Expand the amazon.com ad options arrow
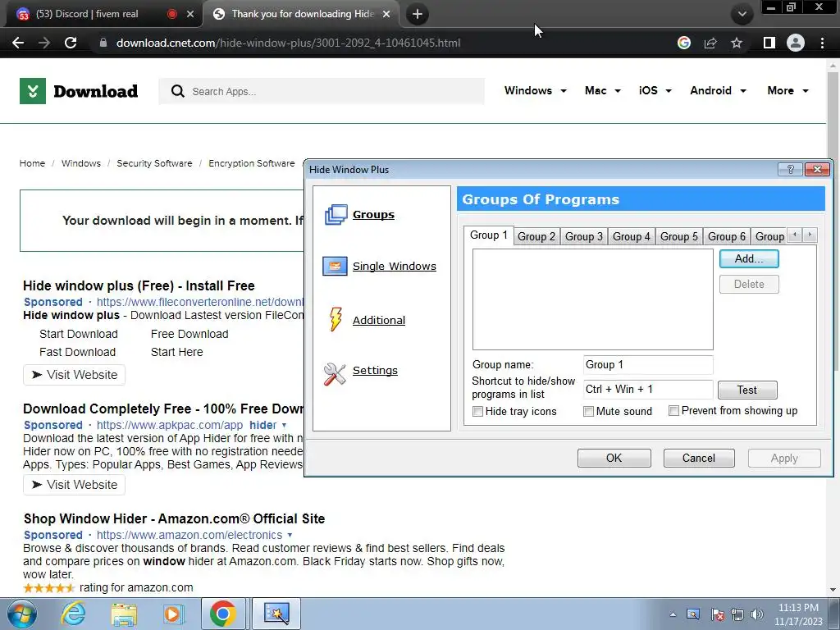Viewport: 840px width, 630px height. click(290, 535)
